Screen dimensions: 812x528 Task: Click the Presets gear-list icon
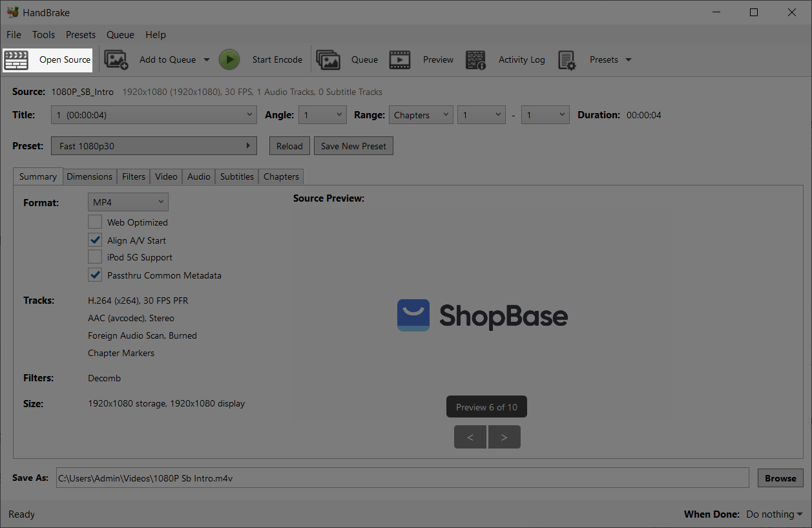point(567,60)
